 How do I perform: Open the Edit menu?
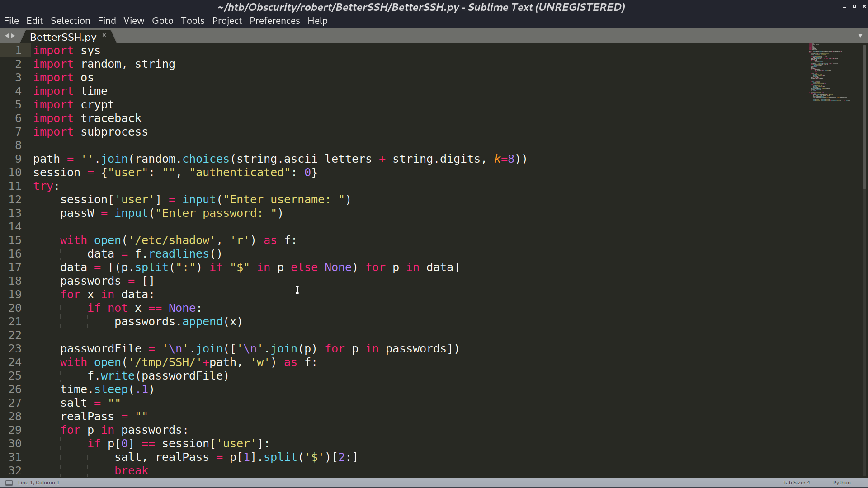pyautogui.click(x=34, y=21)
